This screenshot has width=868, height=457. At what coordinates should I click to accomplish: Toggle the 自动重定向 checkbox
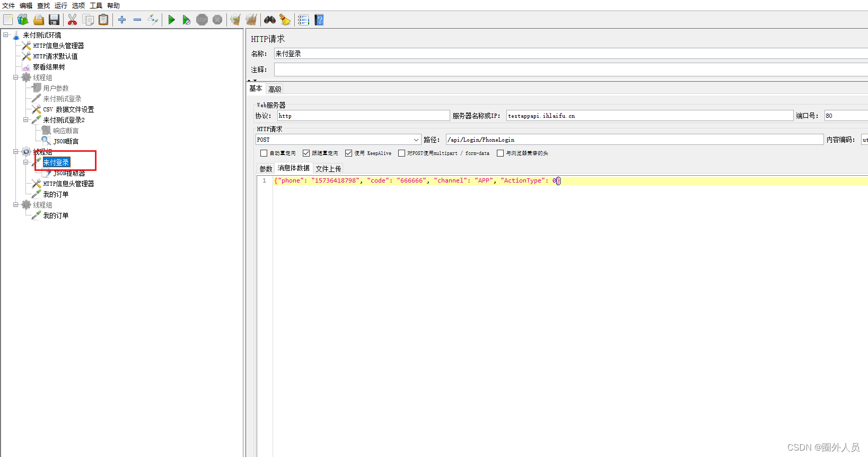point(264,153)
